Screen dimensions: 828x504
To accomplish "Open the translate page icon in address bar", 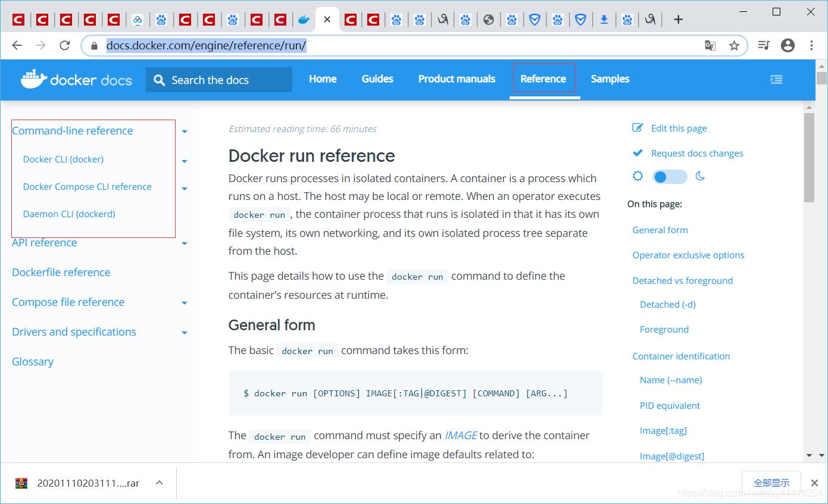I will tap(710, 45).
